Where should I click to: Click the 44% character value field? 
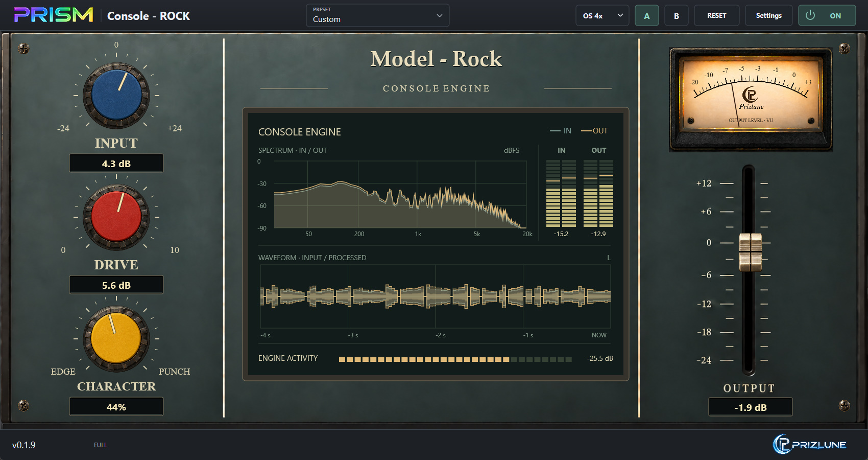116,407
